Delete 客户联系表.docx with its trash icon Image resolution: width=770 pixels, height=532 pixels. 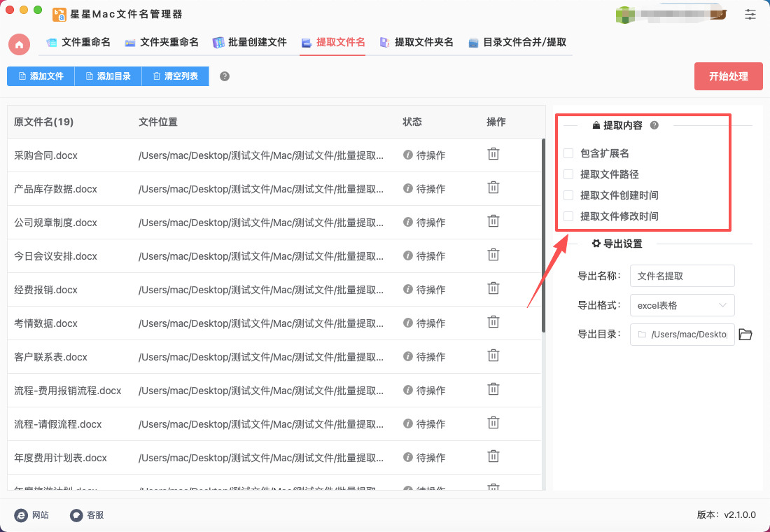493,355
